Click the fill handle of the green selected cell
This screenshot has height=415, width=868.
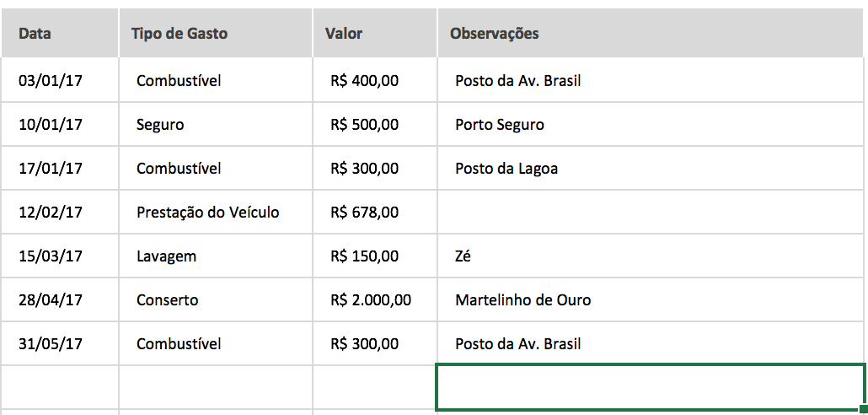[863, 410]
